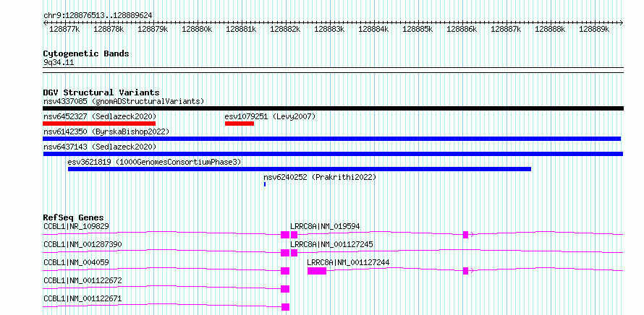Select the black nsv4337085 variant bar
The height and width of the screenshot is (315, 644).
[333, 108]
